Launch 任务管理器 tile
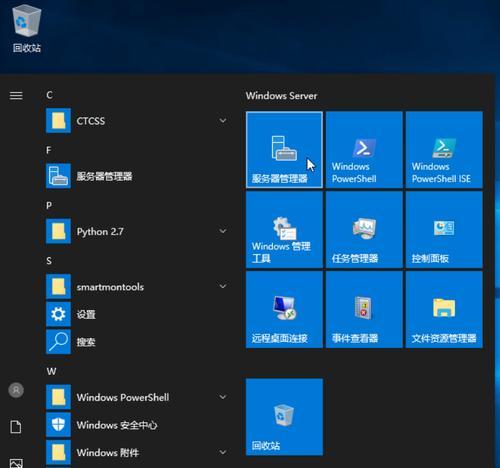The width and height of the screenshot is (500, 468). coord(364,230)
